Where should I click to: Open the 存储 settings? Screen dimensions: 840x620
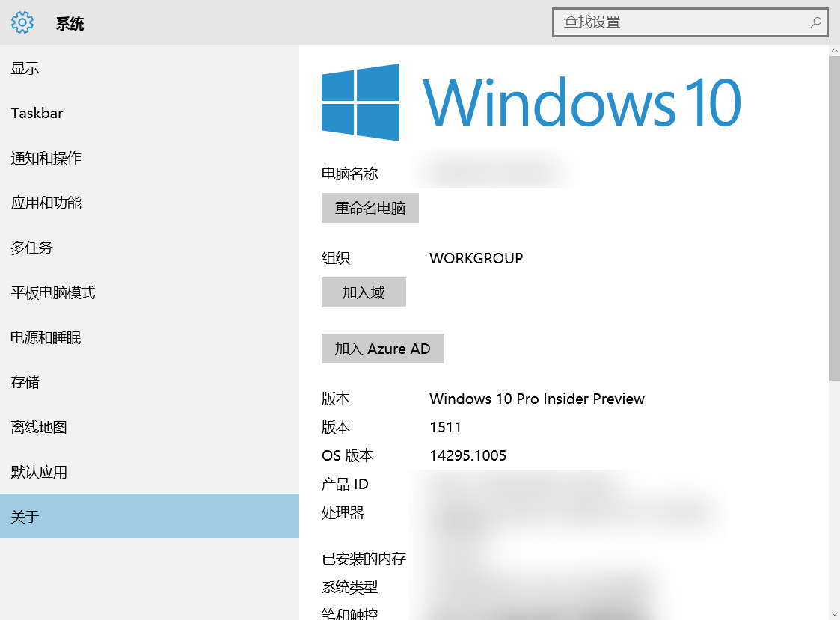25,382
